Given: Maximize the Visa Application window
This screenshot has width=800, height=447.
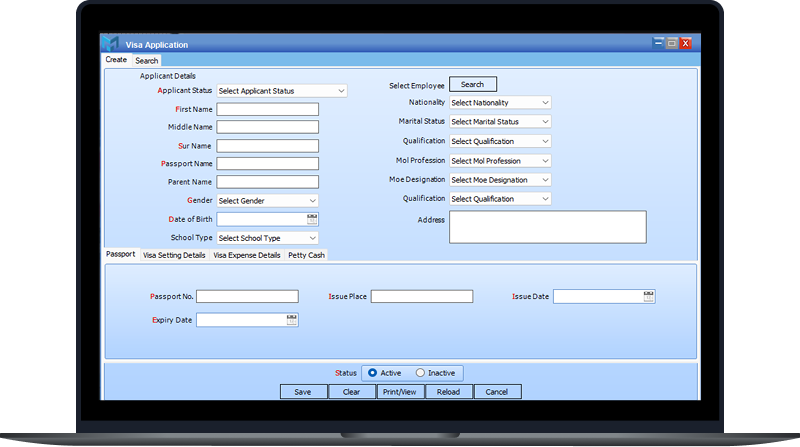Looking at the screenshot, I should click(672, 43).
